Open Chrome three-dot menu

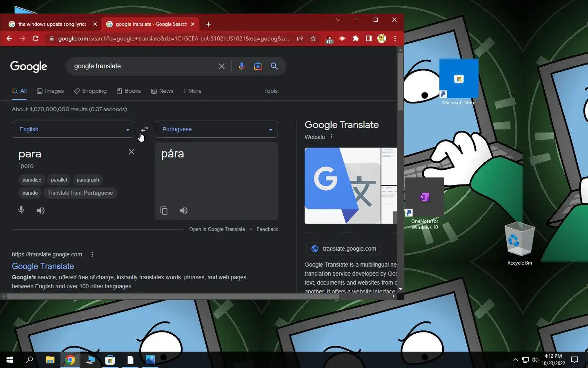(x=395, y=38)
